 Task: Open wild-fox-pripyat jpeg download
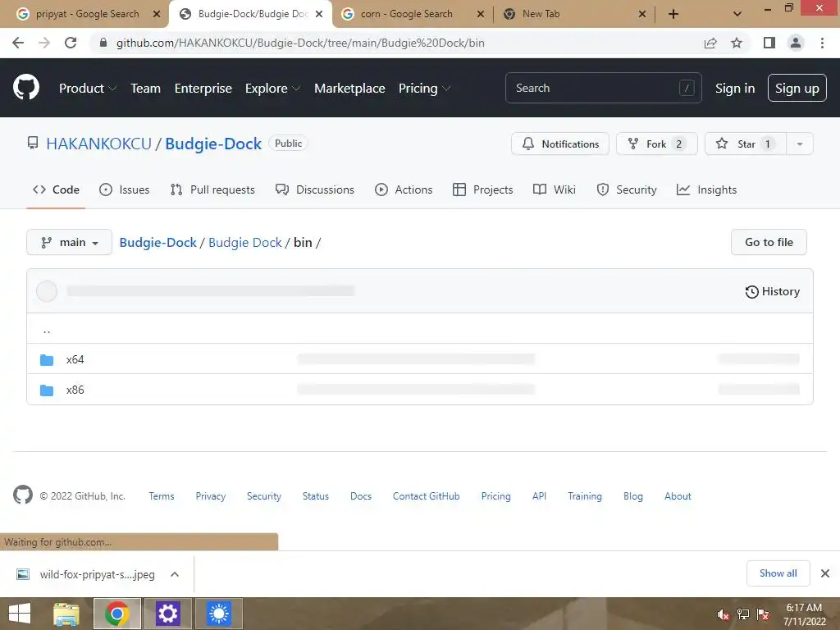(x=97, y=574)
